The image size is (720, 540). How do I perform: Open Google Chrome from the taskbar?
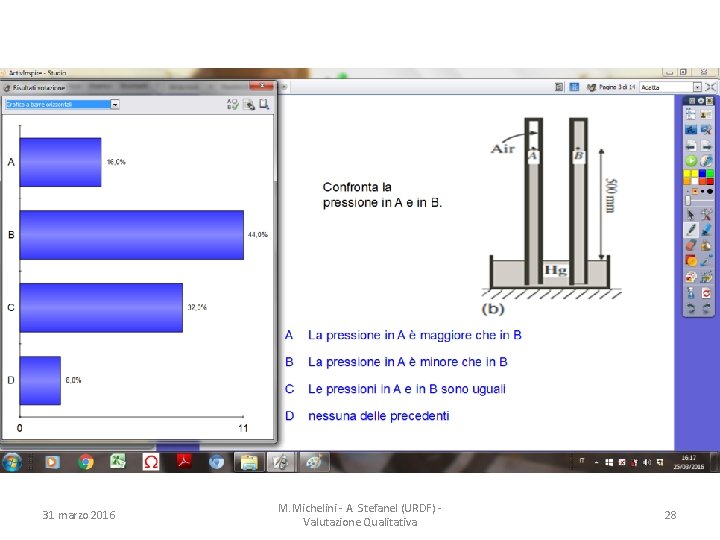[x=85, y=462]
